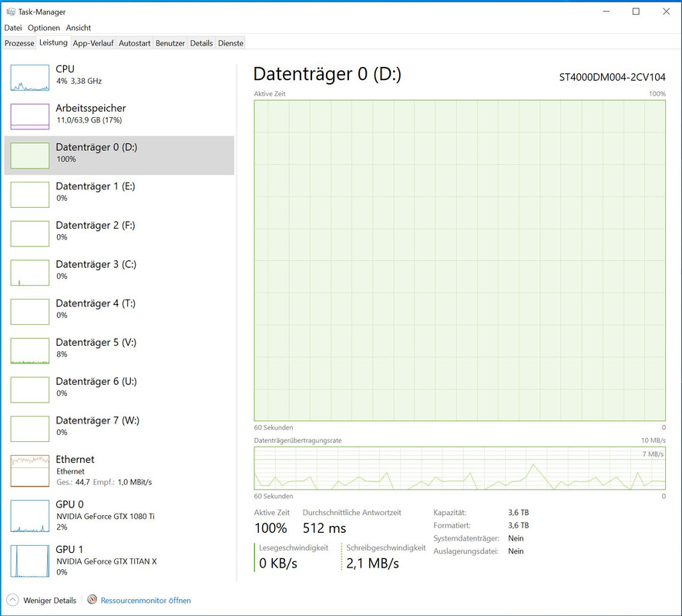
Task: Select Datenträger 6 (U:) thumbnail
Action: tap(30, 390)
